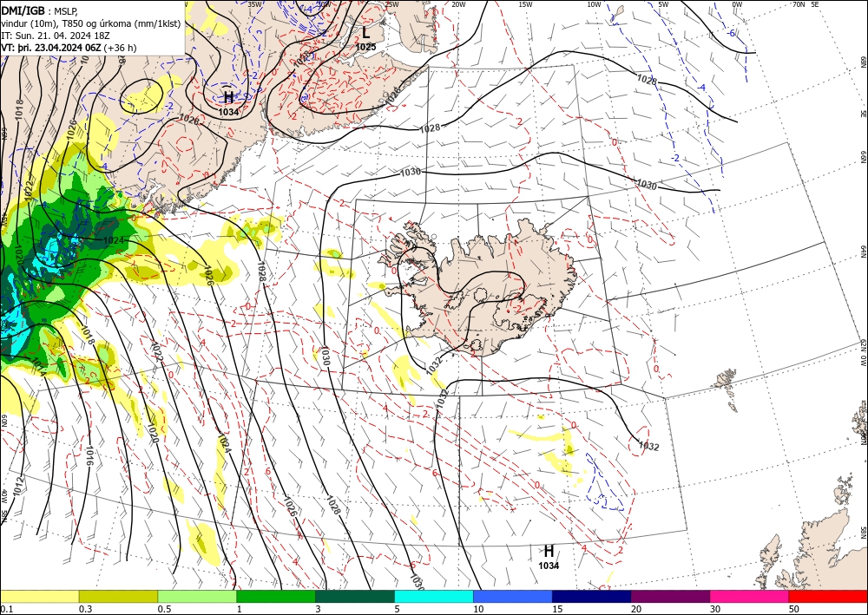Pick the blue 10 mm legend swatch
Viewport: 868px width, 615px height.
click(513, 596)
